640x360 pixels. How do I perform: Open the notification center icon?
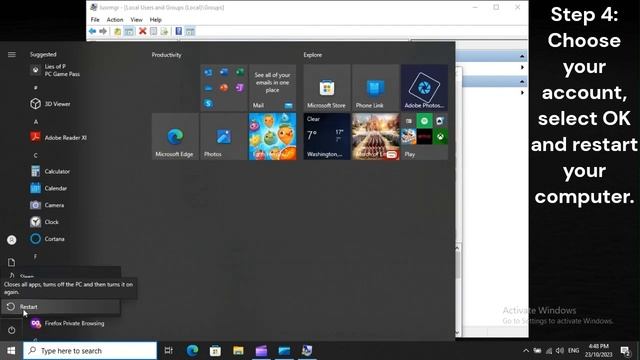[625, 351]
